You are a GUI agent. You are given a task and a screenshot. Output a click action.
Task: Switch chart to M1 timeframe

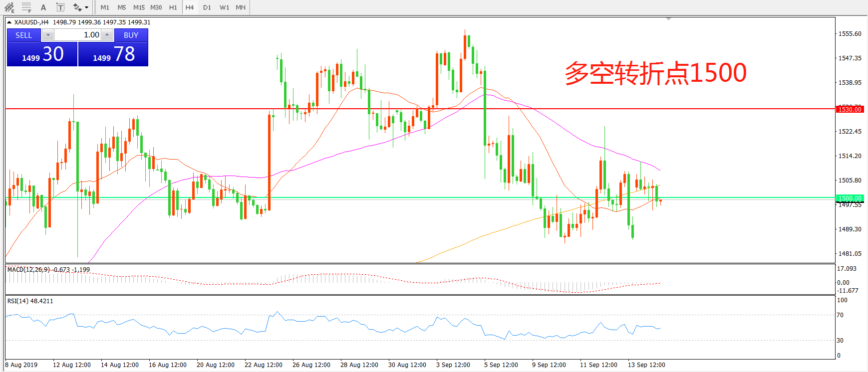tap(105, 7)
